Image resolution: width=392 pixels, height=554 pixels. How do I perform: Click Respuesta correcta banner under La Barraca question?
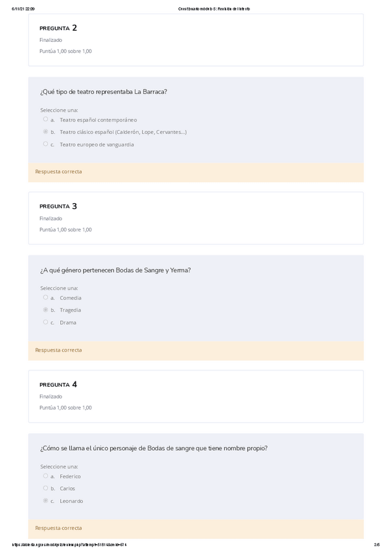pos(59,172)
